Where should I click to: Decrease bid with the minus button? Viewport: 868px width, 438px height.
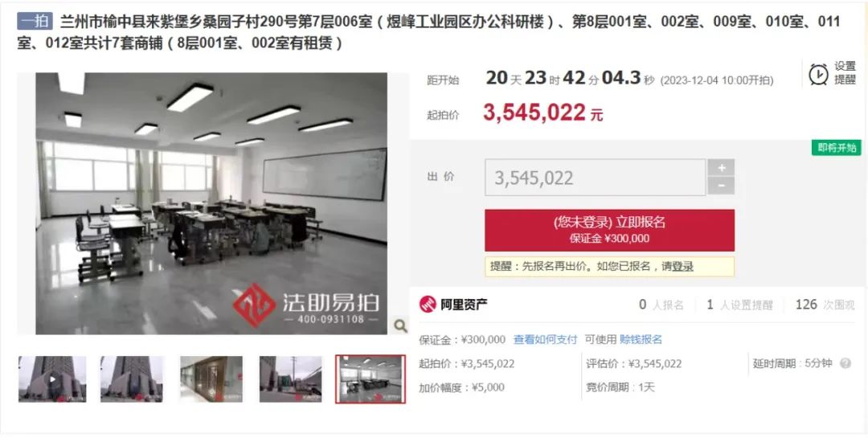click(721, 186)
